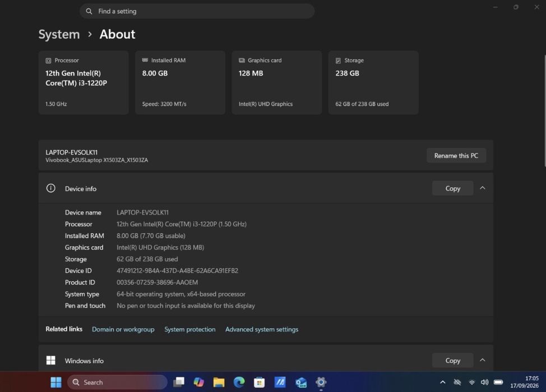The image size is (546, 392).
Task: Open Task View from the taskbar
Action: point(179,382)
